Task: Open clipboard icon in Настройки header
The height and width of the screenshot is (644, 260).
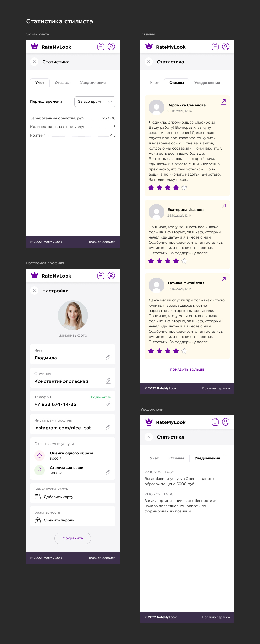Action: tap(101, 275)
